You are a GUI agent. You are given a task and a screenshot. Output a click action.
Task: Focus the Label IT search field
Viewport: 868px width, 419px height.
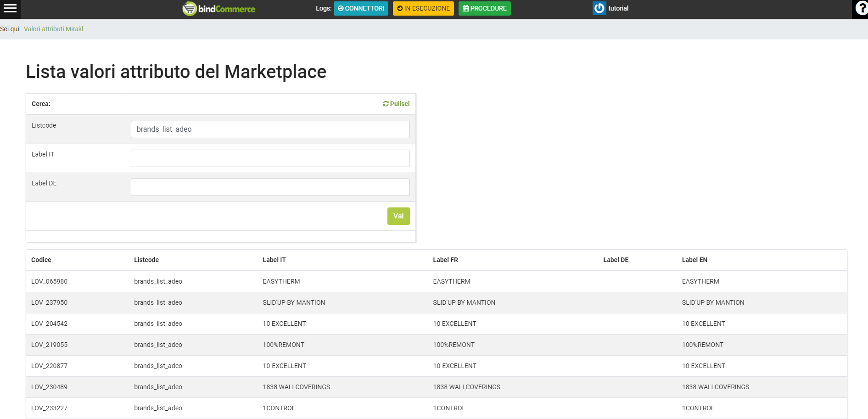270,158
